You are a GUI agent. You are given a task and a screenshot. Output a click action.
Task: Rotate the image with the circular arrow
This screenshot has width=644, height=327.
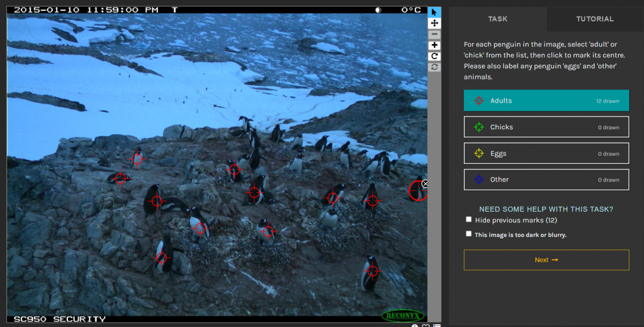435,56
